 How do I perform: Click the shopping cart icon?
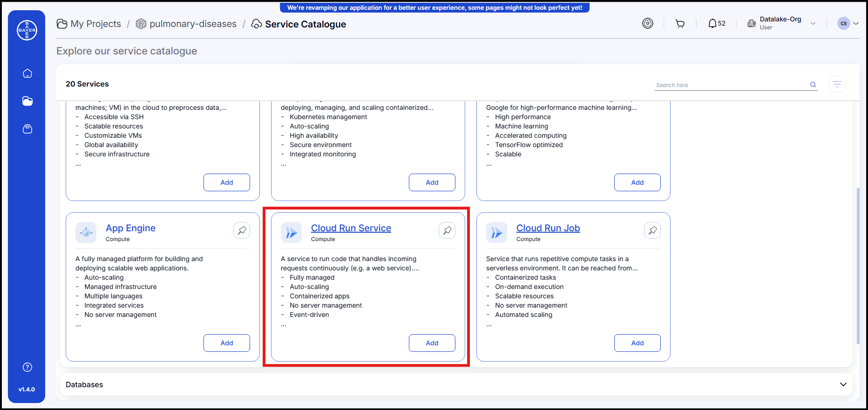(x=680, y=24)
